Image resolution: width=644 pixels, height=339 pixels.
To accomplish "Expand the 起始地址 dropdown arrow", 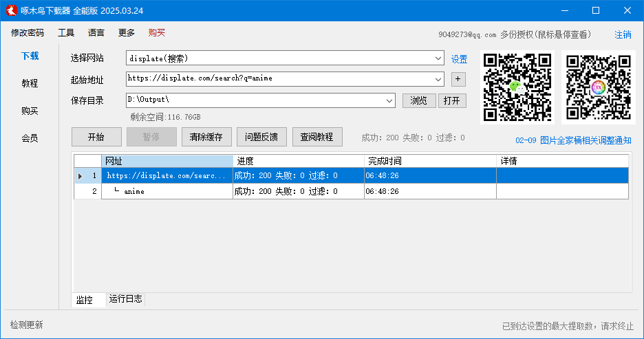I will (x=438, y=79).
